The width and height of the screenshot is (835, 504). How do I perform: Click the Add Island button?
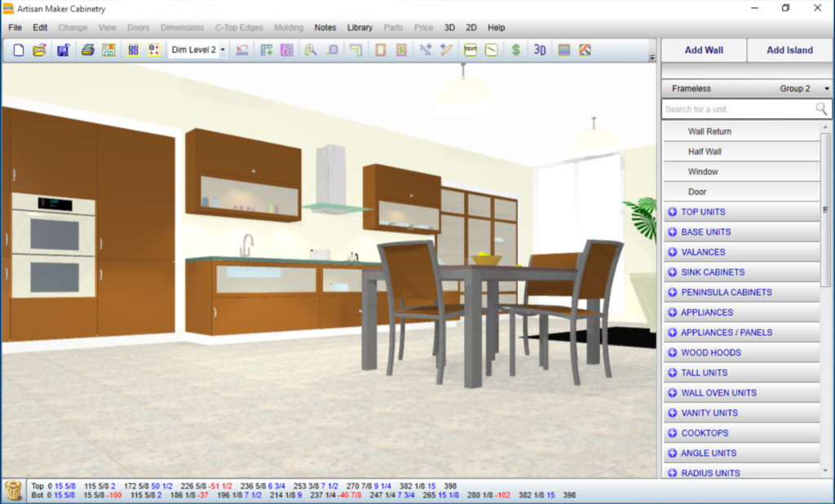click(x=789, y=50)
